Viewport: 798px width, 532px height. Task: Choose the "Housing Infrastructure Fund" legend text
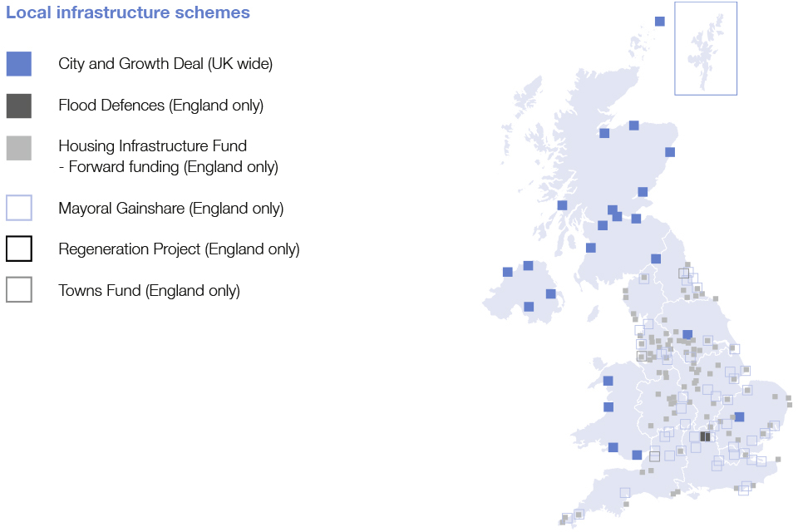pos(152,146)
